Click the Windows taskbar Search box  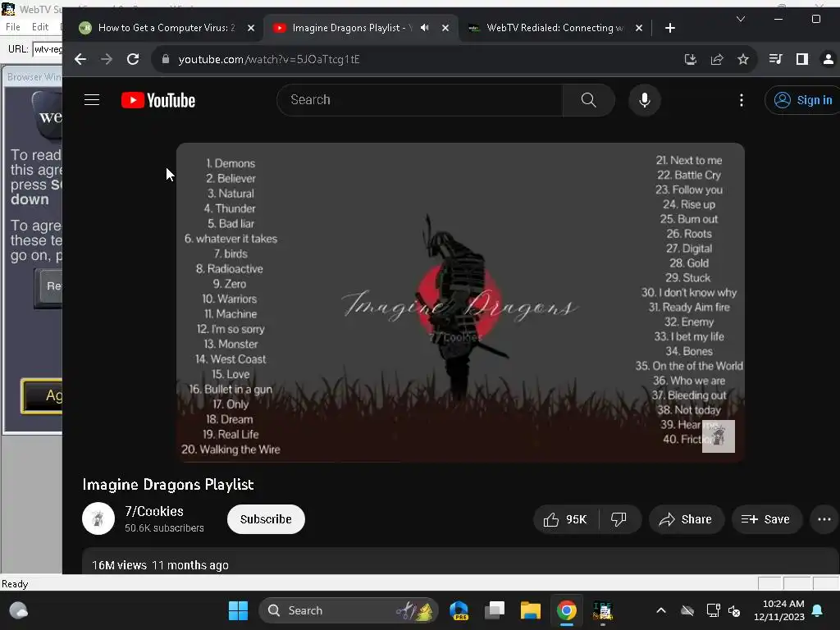pos(348,610)
